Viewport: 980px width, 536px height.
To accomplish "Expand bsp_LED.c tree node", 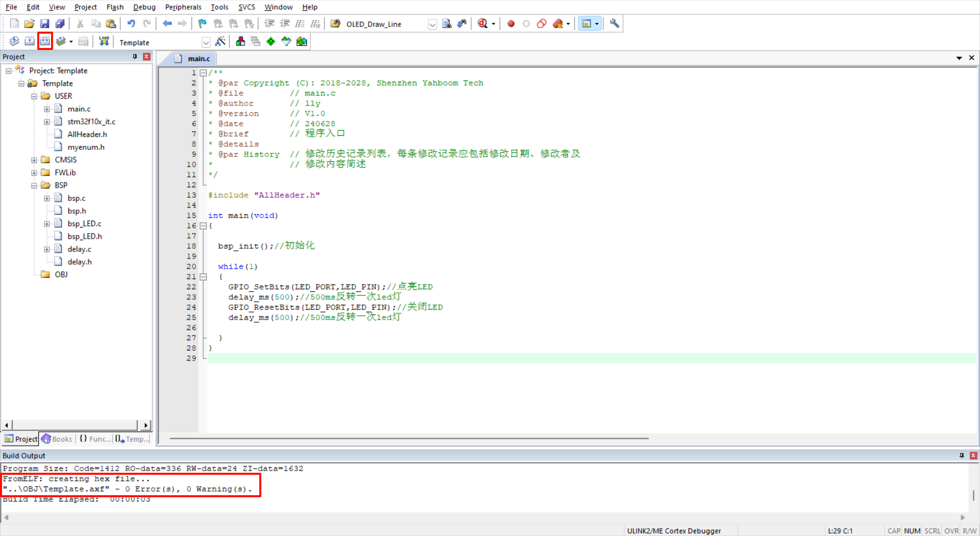I will (47, 224).
